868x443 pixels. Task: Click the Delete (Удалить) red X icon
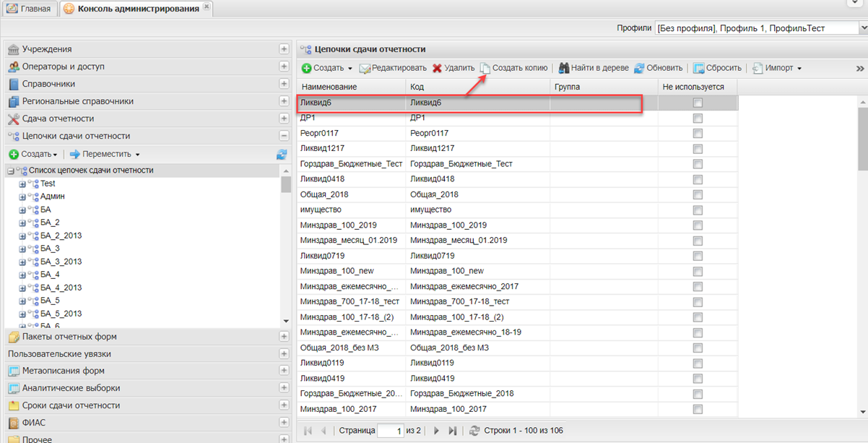click(x=437, y=68)
